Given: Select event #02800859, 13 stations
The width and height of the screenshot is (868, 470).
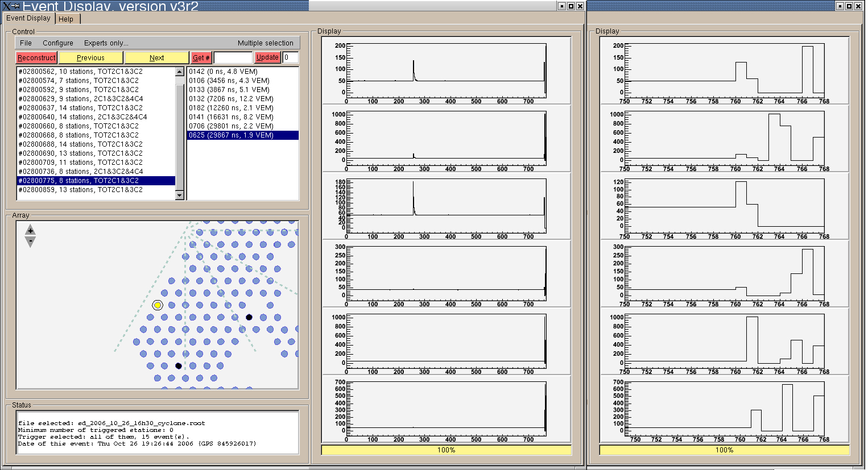Looking at the screenshot, I should coord(96,190).
